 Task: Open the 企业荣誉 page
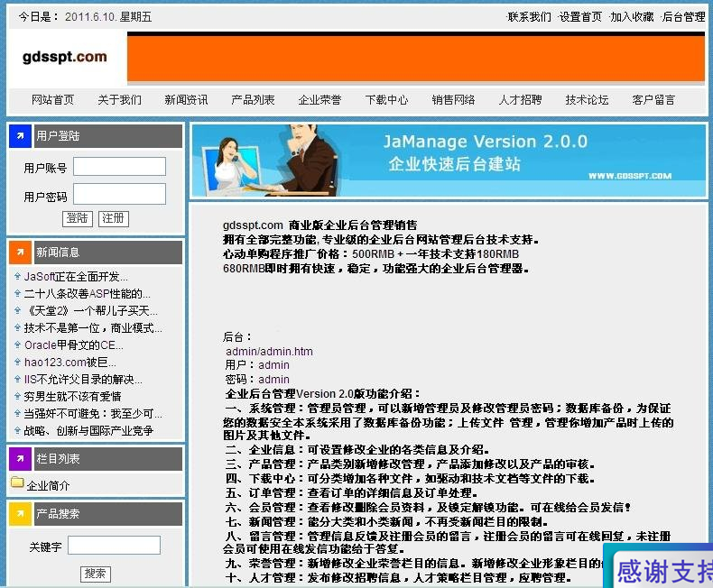(x=319, y=100)
